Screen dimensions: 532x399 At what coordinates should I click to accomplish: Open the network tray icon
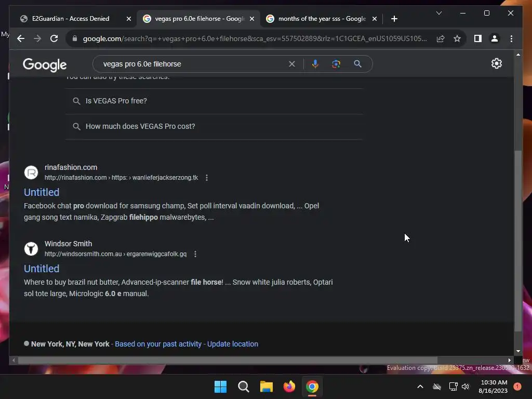point(453,387)
